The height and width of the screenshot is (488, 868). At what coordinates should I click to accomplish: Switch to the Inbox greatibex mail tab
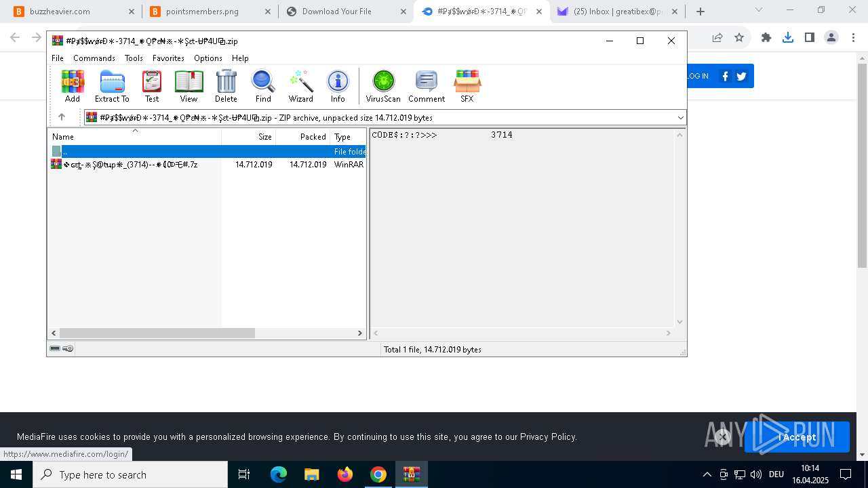click(618, 12)
